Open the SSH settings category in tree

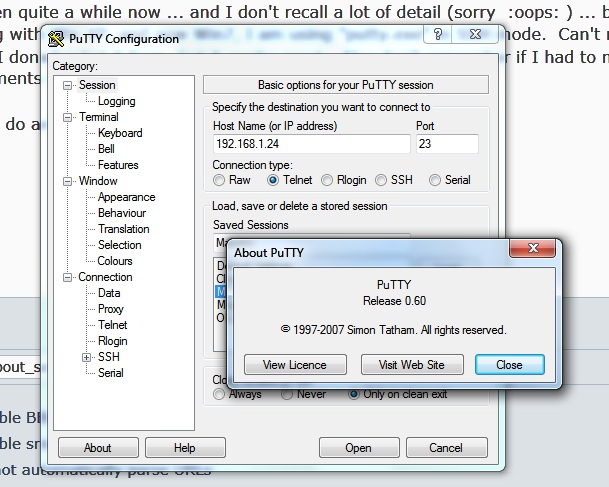coord(109,357)
